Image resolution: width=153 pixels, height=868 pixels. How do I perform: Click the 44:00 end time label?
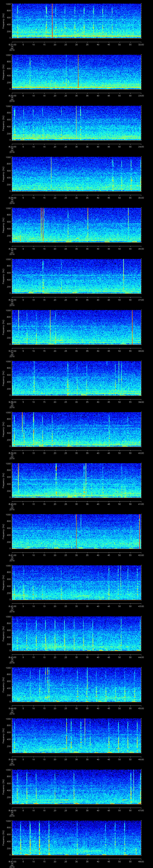click(x=141, y=657)
